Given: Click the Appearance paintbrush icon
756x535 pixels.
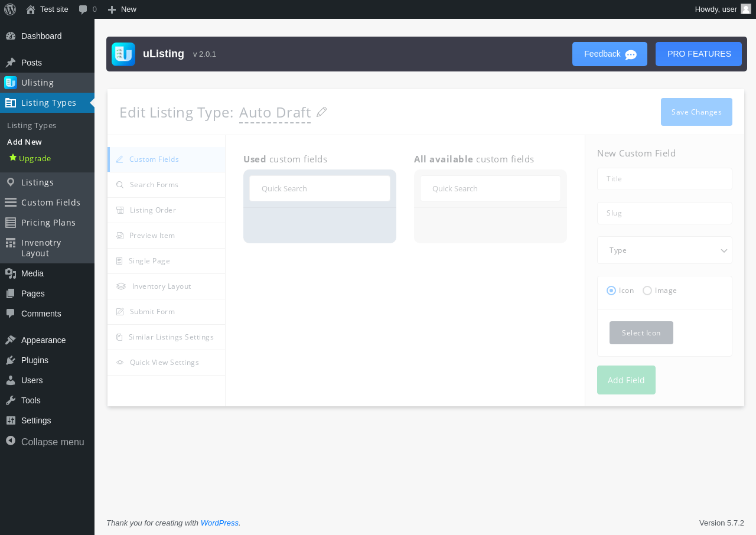Looking at the screenshot, I should click(11, 340).
